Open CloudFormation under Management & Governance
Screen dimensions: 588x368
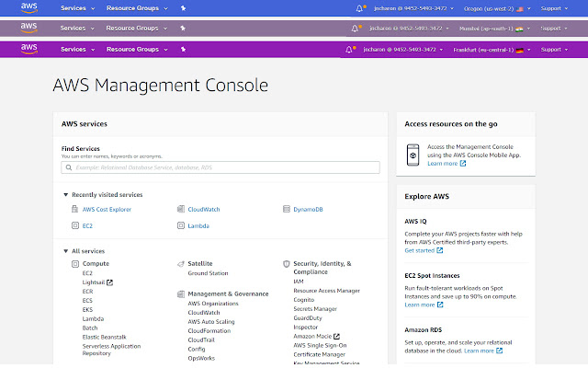[209, 331]
